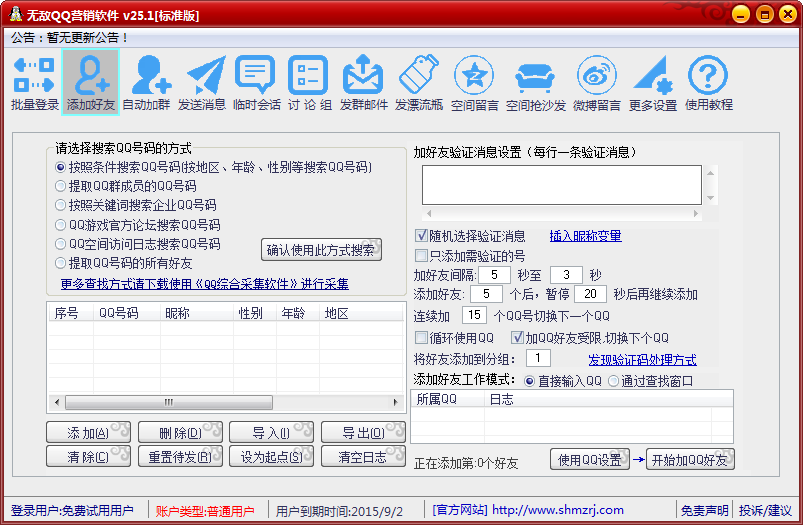Image resolution: width=803 pixels, height=525 pixels.
Task: Click the 设为起点(S) button
Action: pyautogui.click(x=271, y=456)
